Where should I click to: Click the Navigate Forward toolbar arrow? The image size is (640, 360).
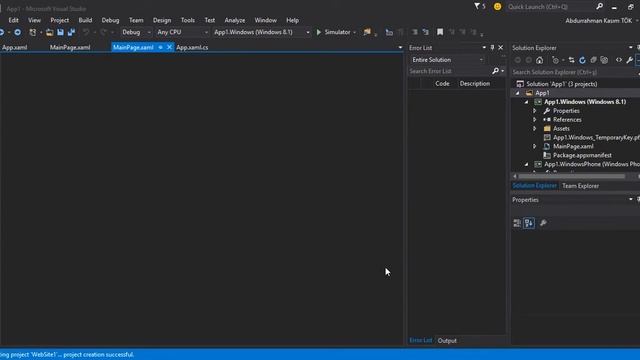(x=18, y=32)
